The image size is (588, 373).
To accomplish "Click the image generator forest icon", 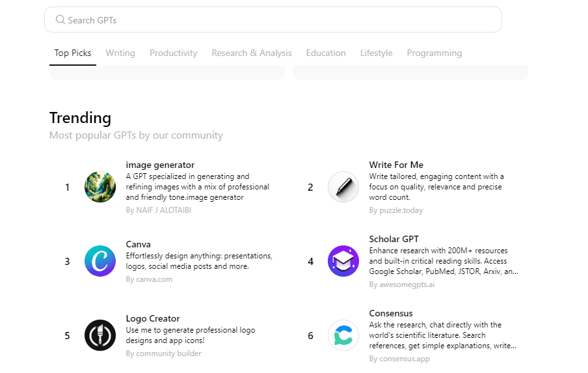I will point(100,187).
